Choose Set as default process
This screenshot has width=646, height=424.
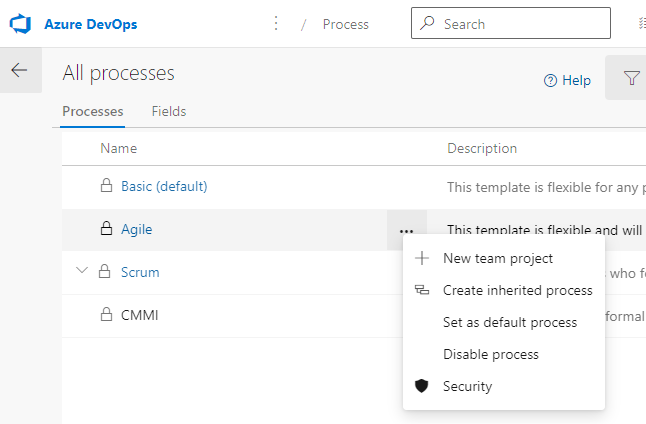[503, 322]
